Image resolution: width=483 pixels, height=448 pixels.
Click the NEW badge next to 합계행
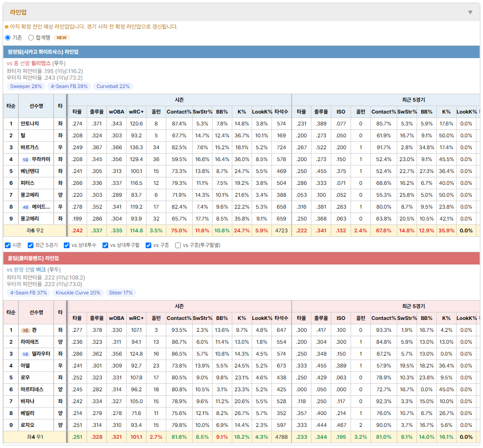pyautogui.click(x=62, y=37)
